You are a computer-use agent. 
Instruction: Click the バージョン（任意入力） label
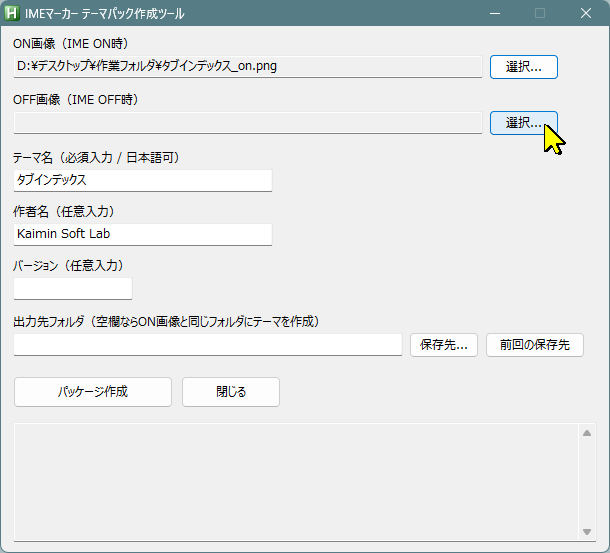point(68,266)
